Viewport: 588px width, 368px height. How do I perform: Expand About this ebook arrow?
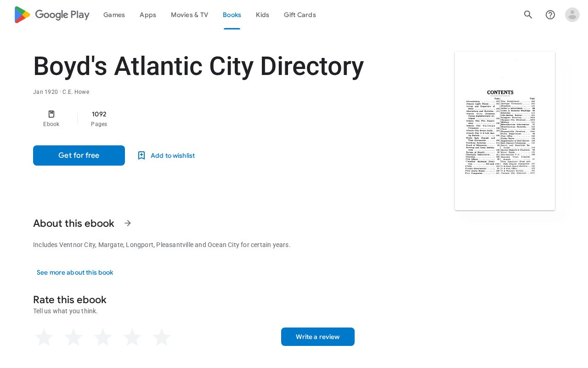128,223
